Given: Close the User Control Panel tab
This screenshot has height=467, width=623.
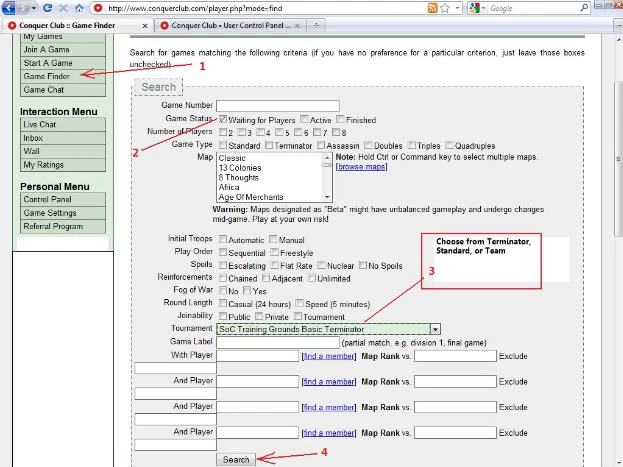Looking at the screenshot, I should click(x=298, y=26).
